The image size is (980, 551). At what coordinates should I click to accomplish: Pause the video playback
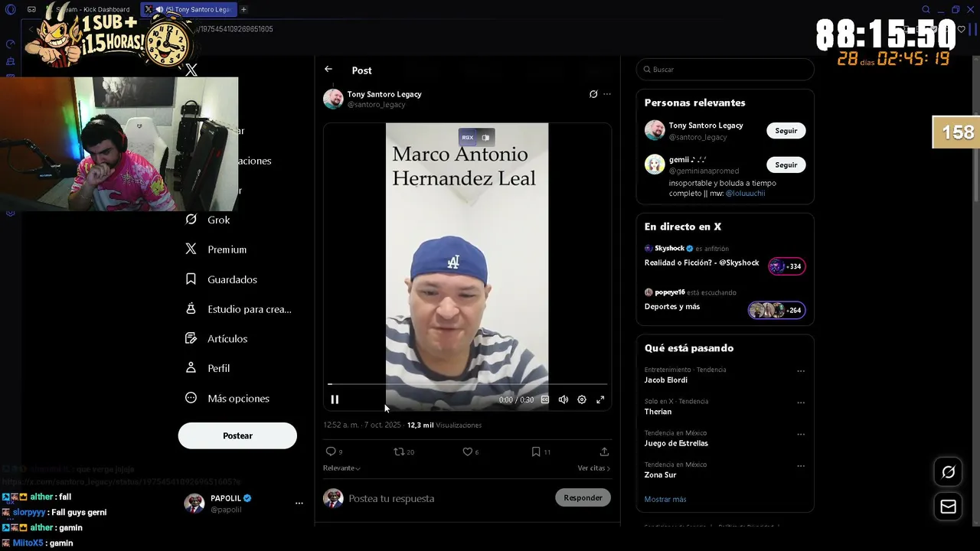pos(335,399)
